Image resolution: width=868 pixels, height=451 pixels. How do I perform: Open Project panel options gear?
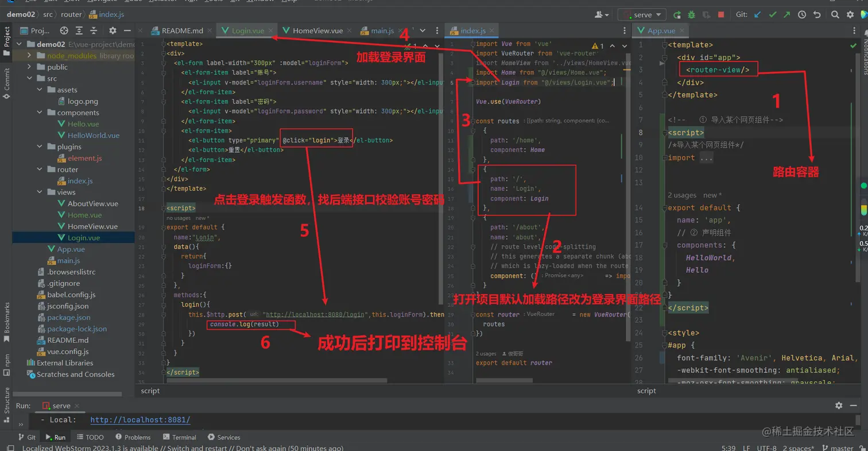tap(113, 30)
